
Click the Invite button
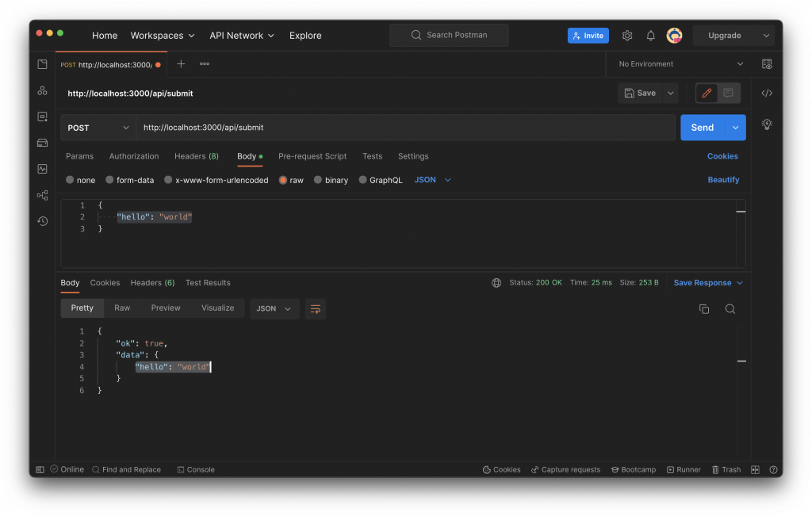(x=588, y=35)
